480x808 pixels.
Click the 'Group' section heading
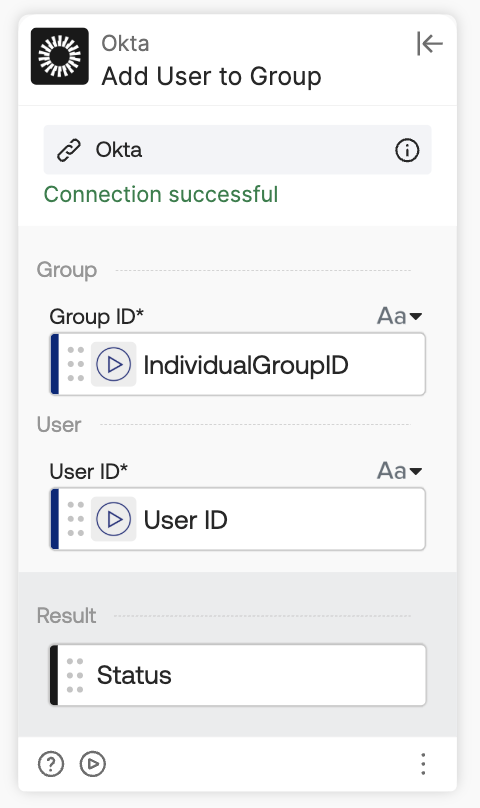(x=67, y=270)
